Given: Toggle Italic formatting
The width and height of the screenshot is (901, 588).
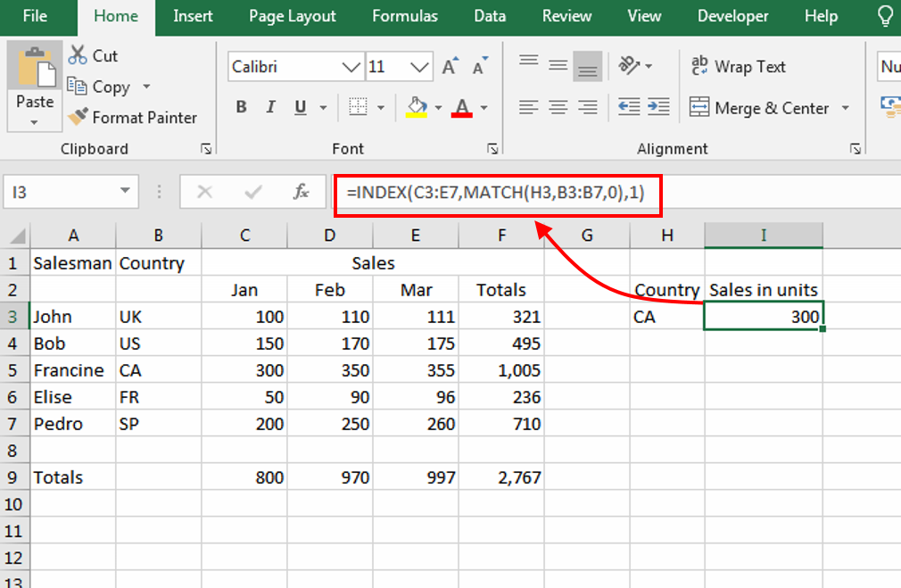Looking at the screenshot, I should (x=270, y=108).
